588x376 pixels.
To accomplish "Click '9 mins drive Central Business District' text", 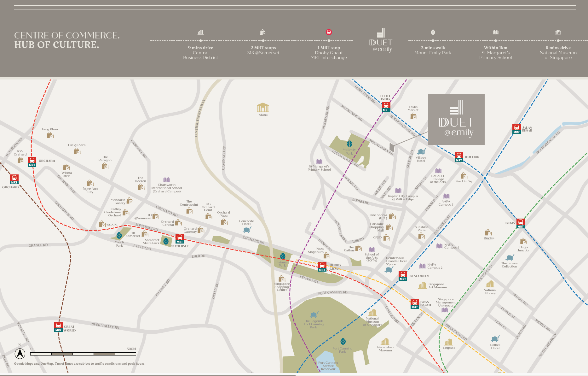I will pos(201,53).
